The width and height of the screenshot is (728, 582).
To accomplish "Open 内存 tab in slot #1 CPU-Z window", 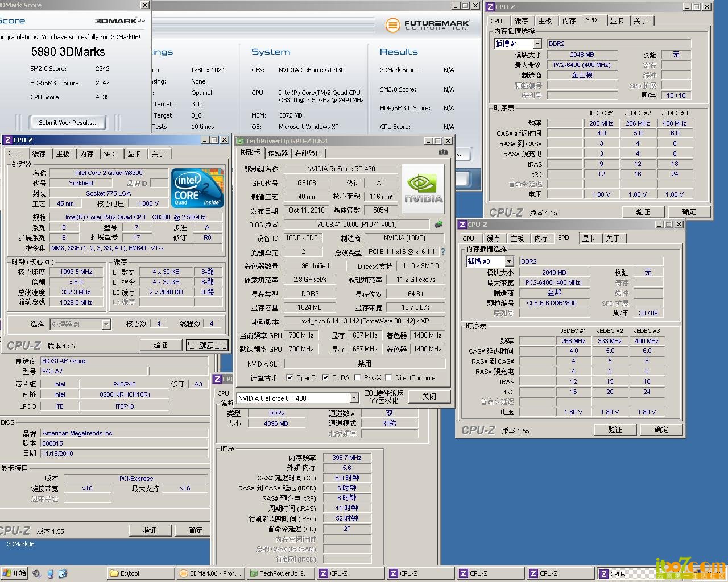I will (x=569, y=20).
